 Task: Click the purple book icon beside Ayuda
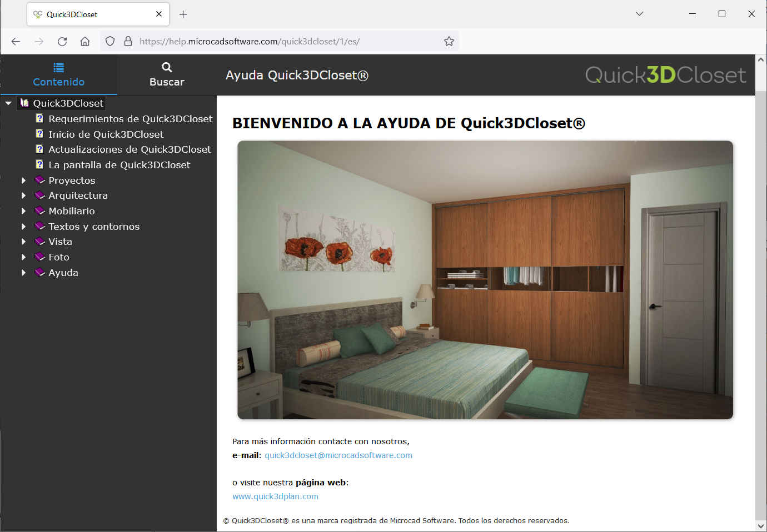[x=40, y=272]
